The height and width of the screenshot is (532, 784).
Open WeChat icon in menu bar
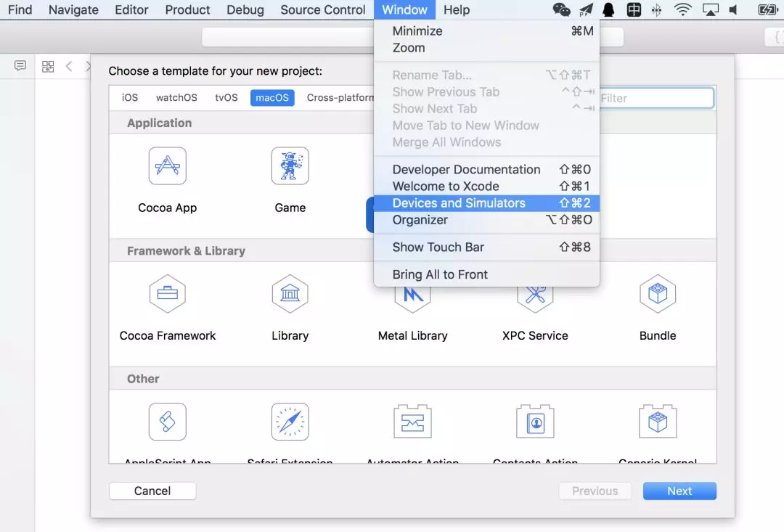(561, 9)
